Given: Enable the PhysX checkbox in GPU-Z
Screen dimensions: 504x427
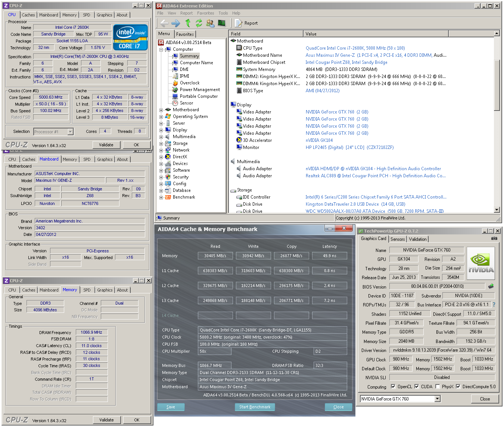Looking at the screenshot, I should tap(438, 387).
